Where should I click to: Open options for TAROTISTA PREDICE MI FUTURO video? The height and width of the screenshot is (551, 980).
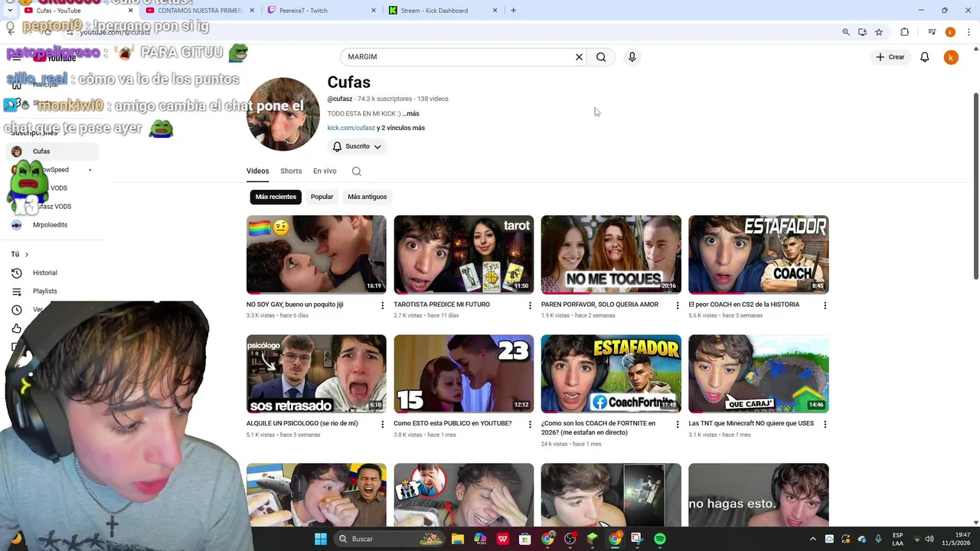click(x=530, y=305)
